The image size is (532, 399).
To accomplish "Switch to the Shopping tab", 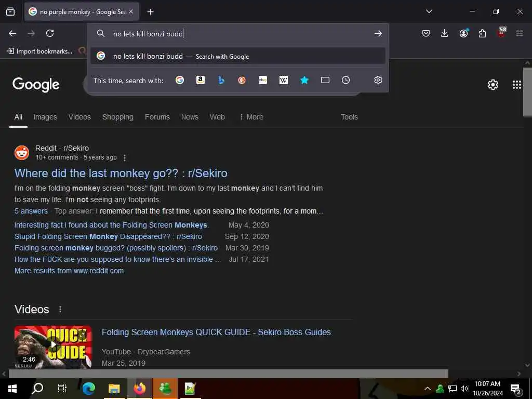I will 118,117.
